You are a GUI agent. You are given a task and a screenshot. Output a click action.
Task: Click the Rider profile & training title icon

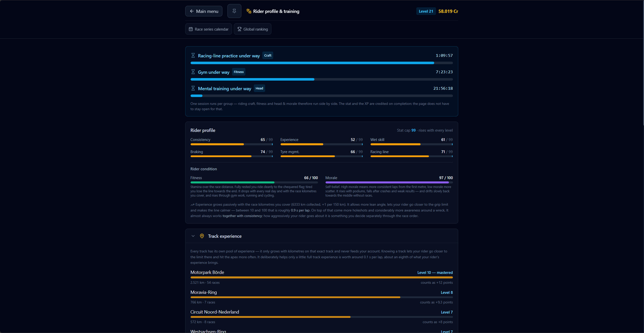249,11
